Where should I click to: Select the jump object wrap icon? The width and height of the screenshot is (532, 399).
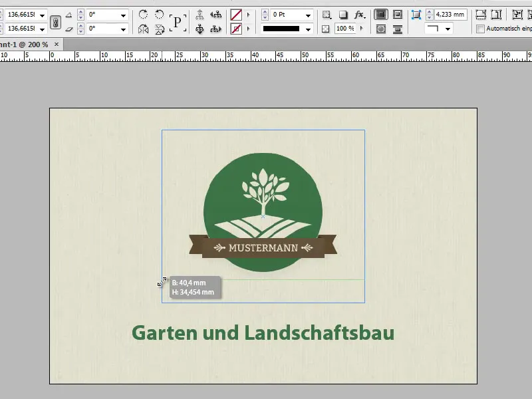397,29
